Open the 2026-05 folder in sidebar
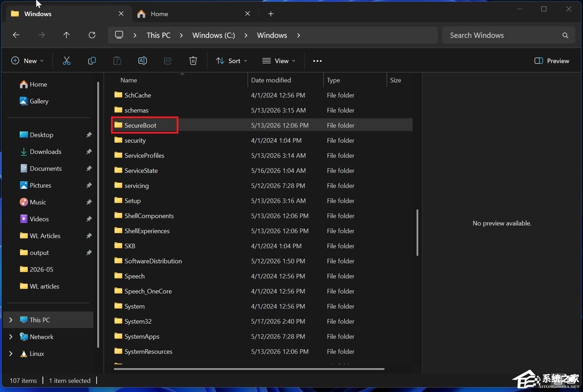The width and height of the screenshot is (583, 392). click(36, 269)
